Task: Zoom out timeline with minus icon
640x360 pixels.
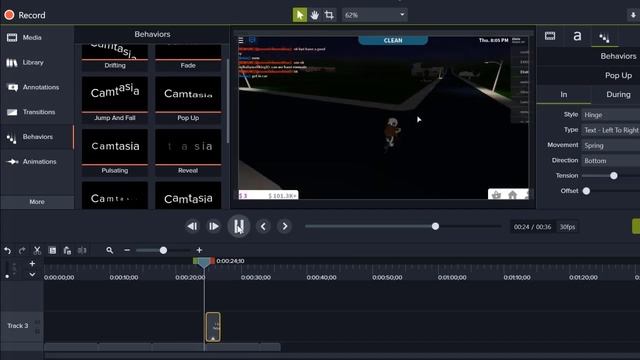Action: click(127, 250)
